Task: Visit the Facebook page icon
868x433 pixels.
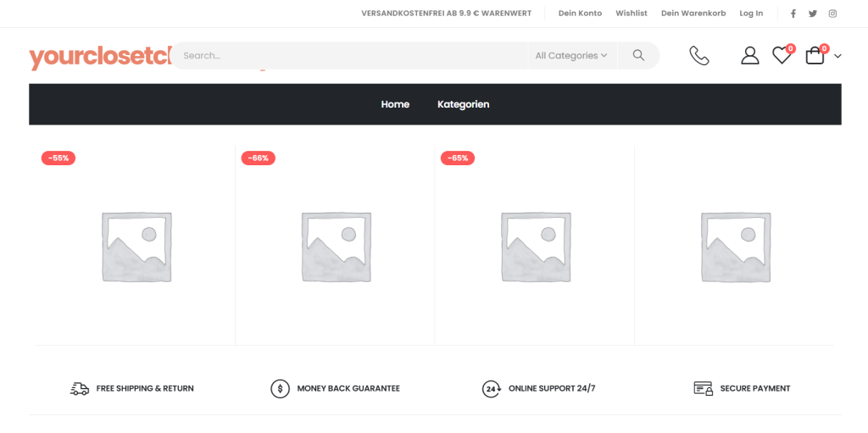Action: click(x=793, y=14)
